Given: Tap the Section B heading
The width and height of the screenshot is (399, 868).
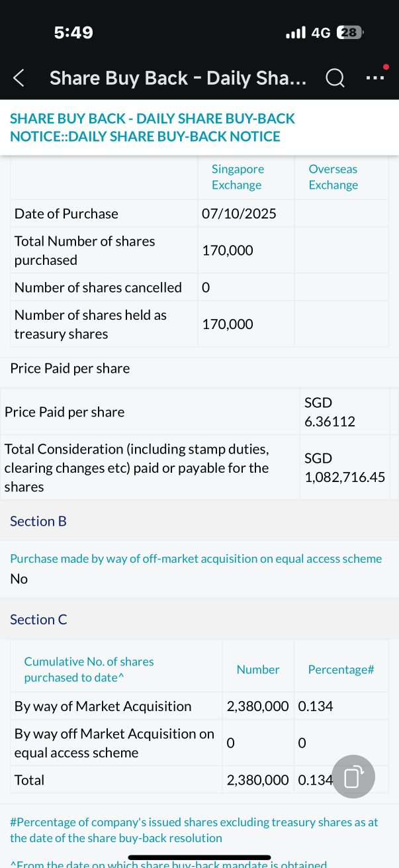Looking at the screenshot, I should click(38, 521).
